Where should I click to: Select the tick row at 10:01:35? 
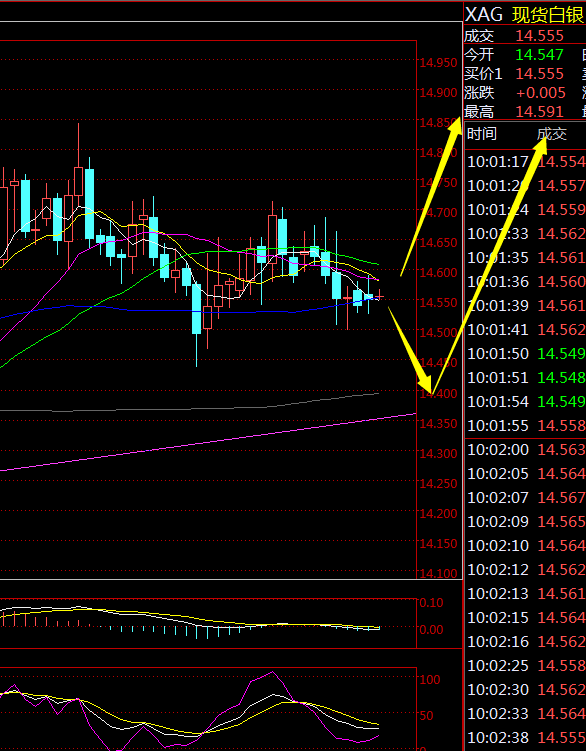coord(526,258)
